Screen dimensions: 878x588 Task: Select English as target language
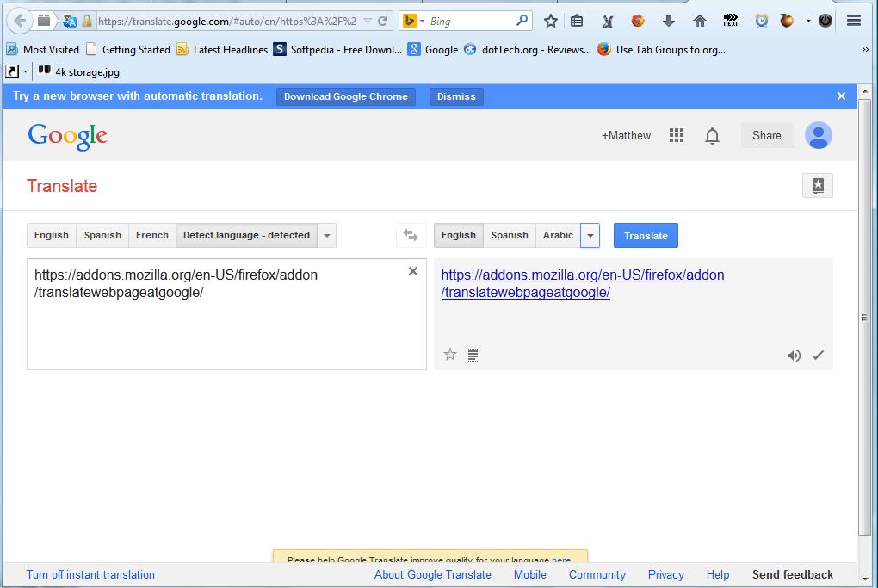[459, 235]
